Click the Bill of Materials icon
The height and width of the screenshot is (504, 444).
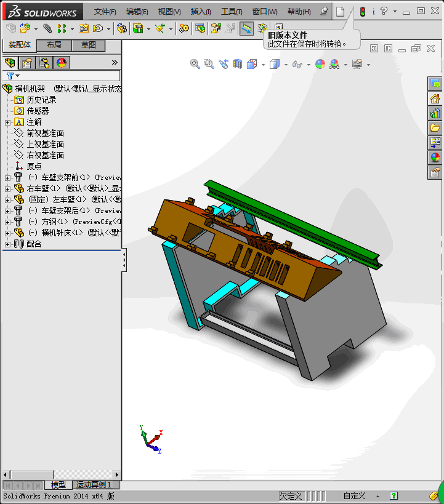(x=200, y=28)
